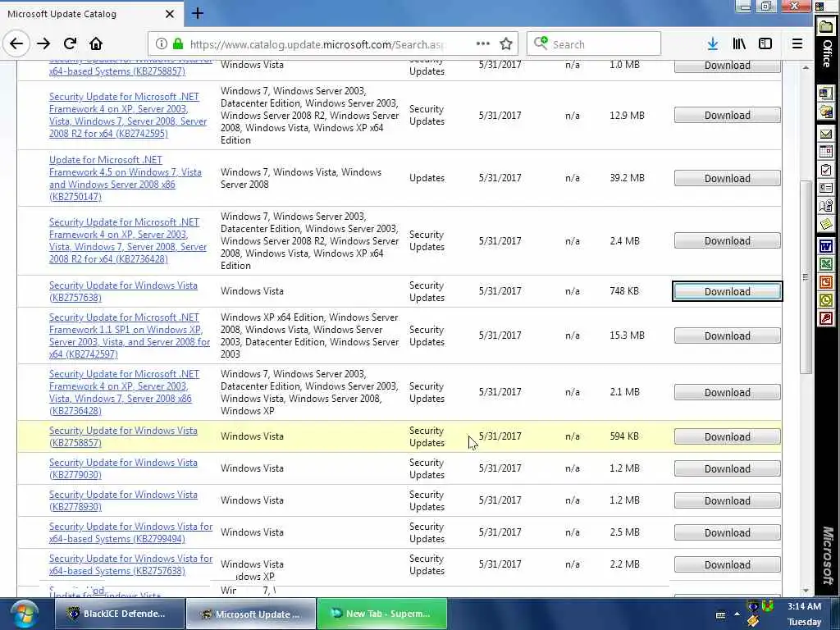
Task: Download the 748 KB KB2757638 update
Action: pyautogui.click(x=727, y=291)
